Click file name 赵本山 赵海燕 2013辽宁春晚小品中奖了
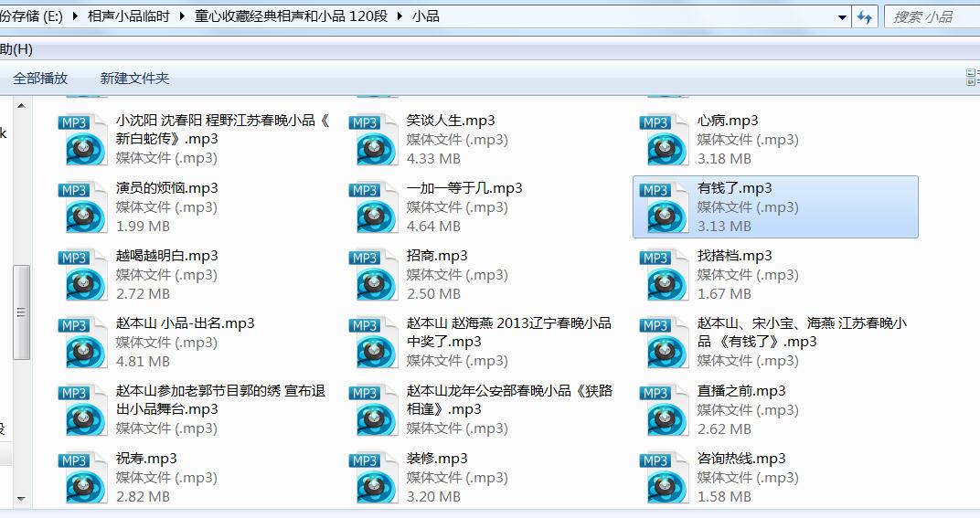This screenshot has width=980, height=518. point(509,333)
